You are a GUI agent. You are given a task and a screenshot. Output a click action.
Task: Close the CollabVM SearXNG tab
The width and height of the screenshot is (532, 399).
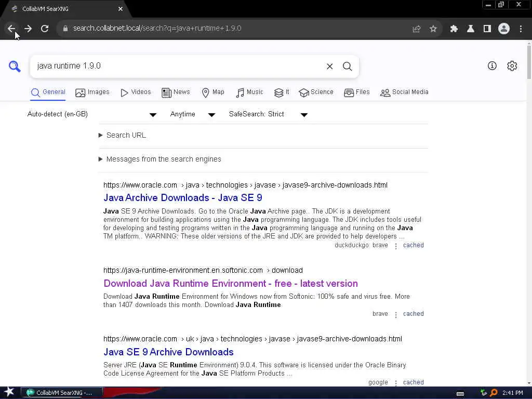pyautogui.click(x=120, y=9)
